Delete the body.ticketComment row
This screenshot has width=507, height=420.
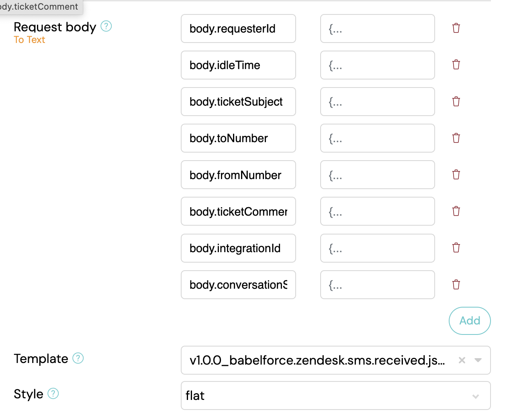[456, 211]
